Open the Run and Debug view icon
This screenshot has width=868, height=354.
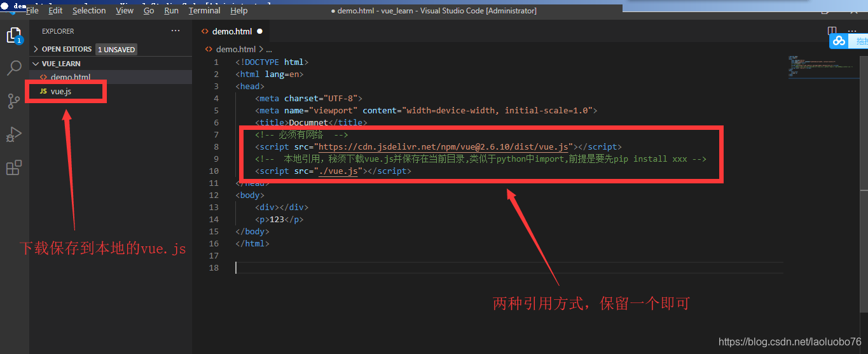(x=14, y=134)
